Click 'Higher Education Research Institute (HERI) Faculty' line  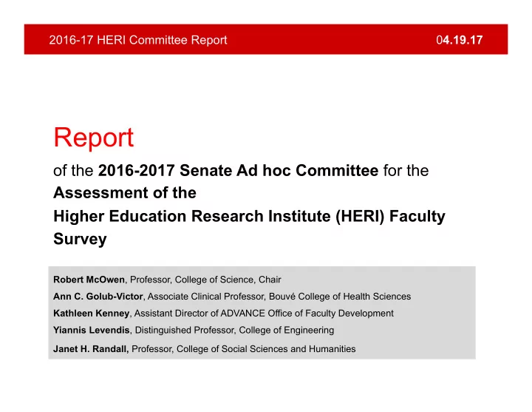pos(250,217)
